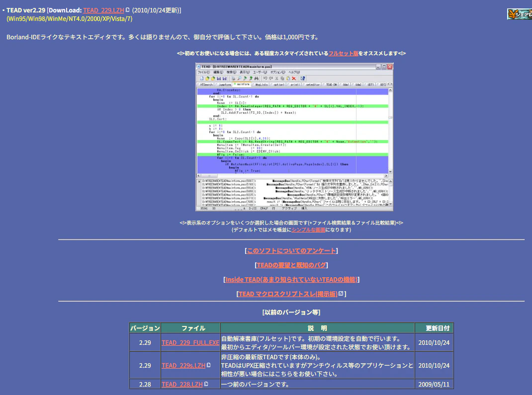Download TEAD_229.LZH from the top heading
The height and width of the screenshot is (395, 532).
[x=103, y=10]
